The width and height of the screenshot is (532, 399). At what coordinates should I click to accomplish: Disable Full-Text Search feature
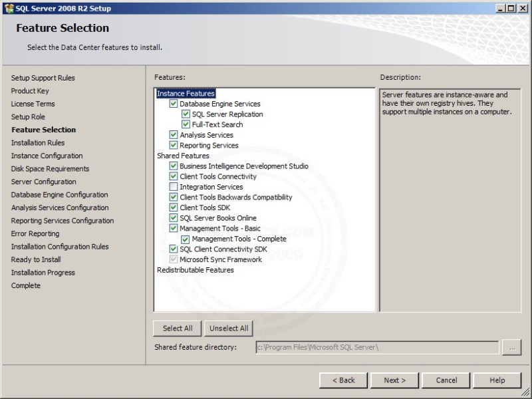[185, 124]
